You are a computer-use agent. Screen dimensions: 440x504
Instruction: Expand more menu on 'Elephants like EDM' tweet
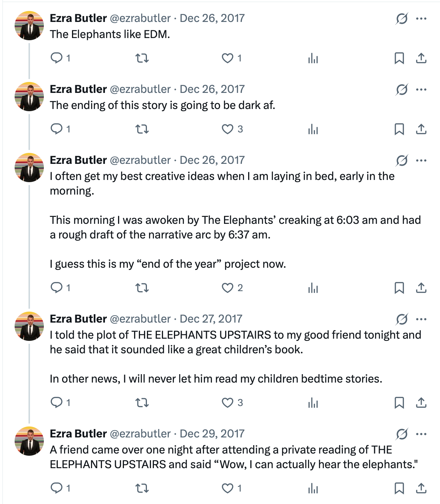point(421,19)
